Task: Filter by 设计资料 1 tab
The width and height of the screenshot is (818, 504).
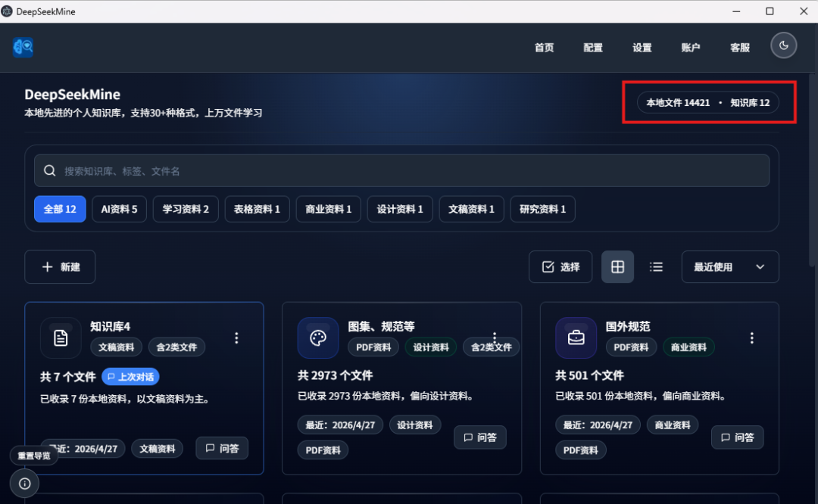Action: click(x=400, y=209)
